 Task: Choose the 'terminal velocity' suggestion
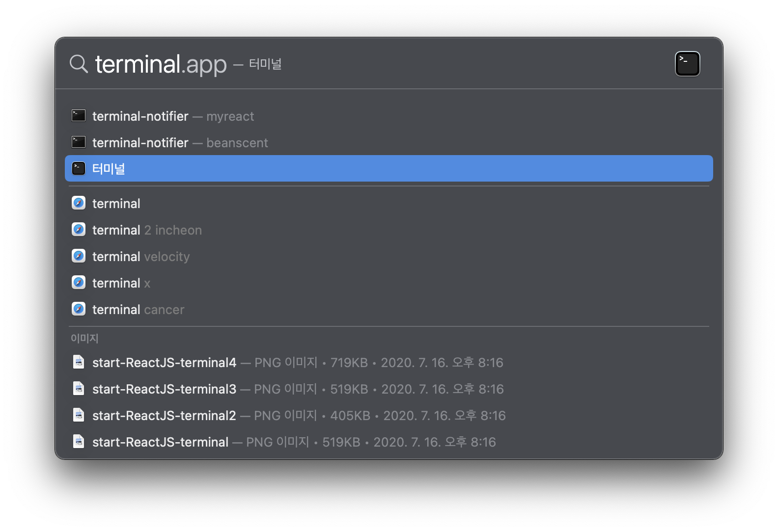pos(389,256)
